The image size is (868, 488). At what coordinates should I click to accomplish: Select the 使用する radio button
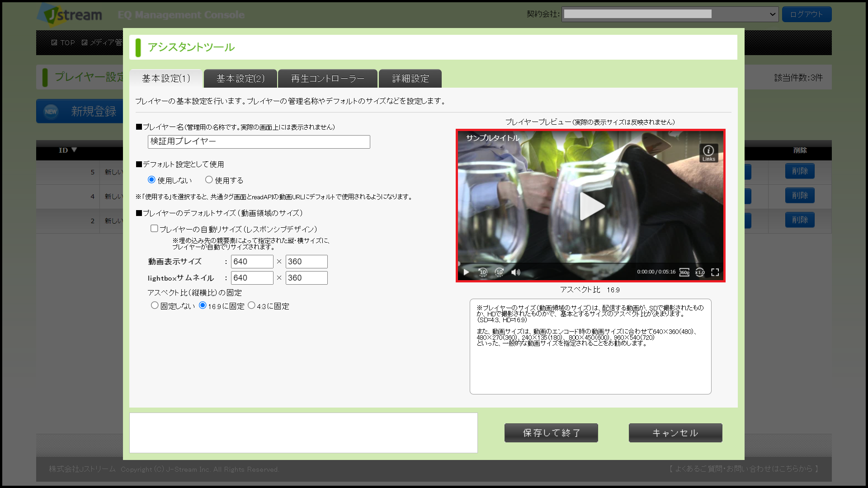(x=209, y=180)
